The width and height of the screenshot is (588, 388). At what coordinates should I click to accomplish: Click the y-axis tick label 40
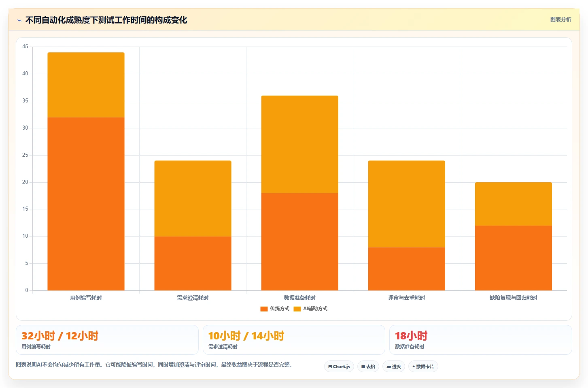click(x=25, y=74)
